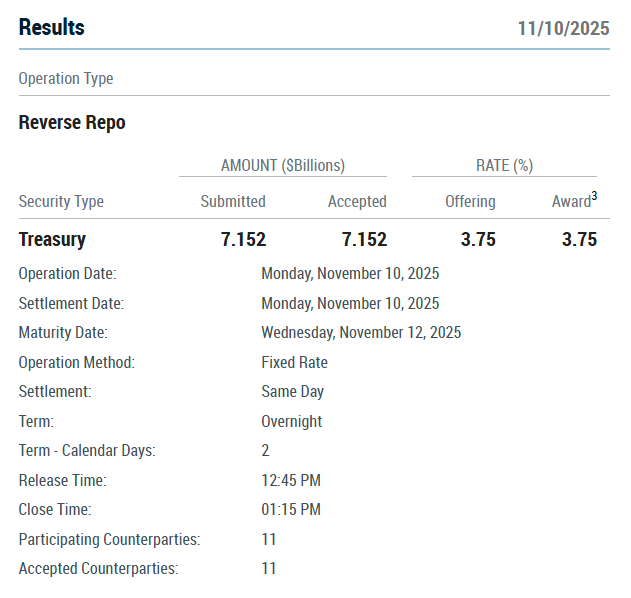The height and width of the screenshot is (598, 631).
Task: Click the Term - Calendar Days label
Action: 87,451
